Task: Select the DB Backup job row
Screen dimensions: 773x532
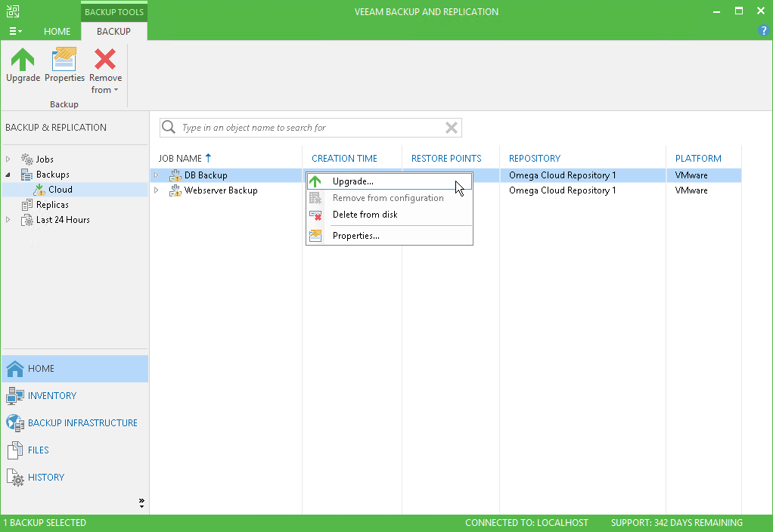Action: click(206, 175)
